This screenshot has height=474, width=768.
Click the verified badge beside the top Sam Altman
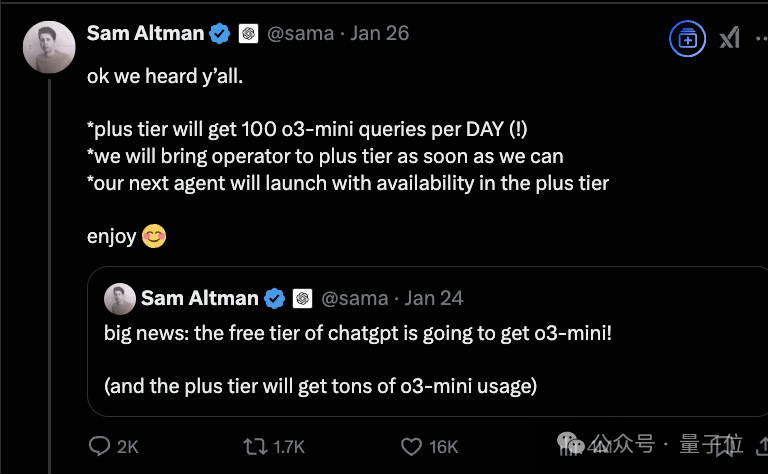(x=219, y=34)
